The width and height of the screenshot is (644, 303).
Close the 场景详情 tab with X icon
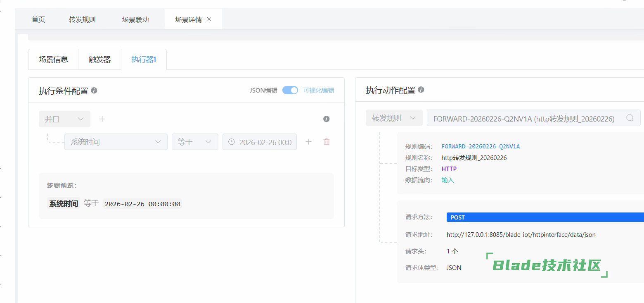[x=209, y=19]
